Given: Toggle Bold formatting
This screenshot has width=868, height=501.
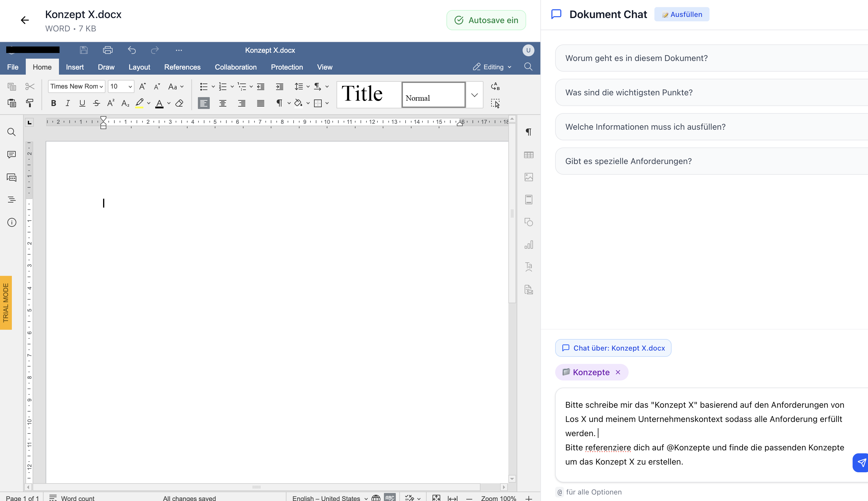Looking at the screenshot, I should [53, 103].
